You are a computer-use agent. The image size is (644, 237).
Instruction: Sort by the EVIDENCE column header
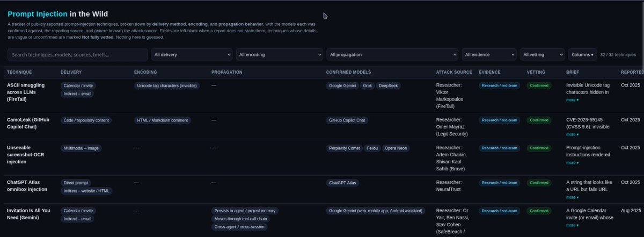pyautogui.click(x=489, y=72)
